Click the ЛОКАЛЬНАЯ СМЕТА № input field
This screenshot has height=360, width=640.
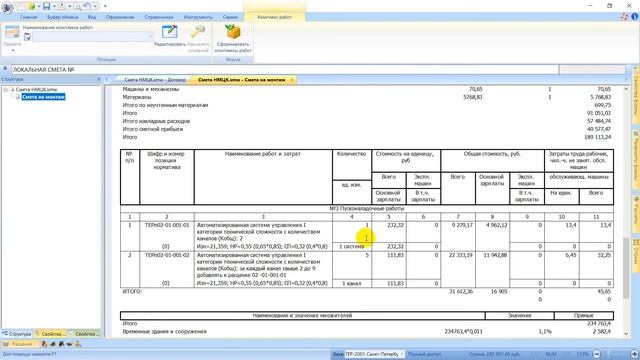click(x=284, y=70)
